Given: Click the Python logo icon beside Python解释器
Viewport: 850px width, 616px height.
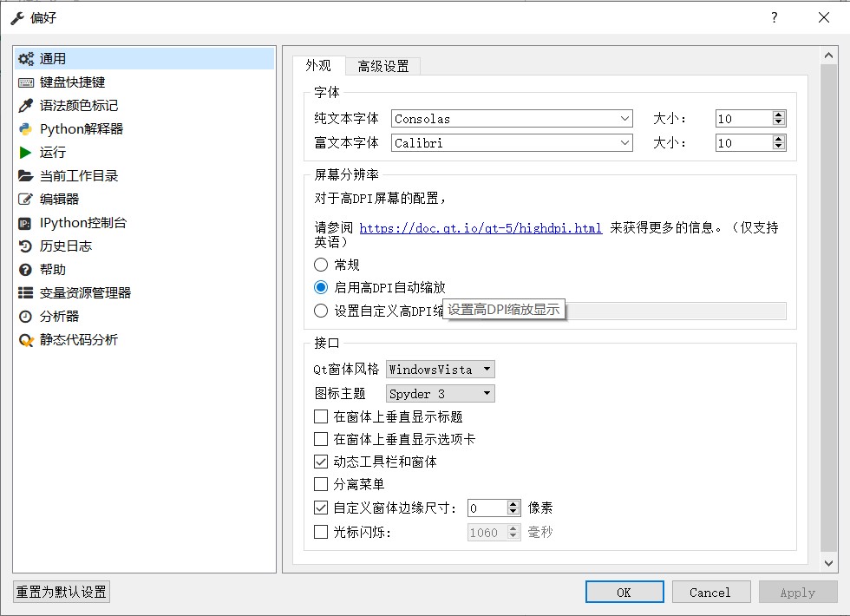Looking at the screenshot, I should point(25,129).
